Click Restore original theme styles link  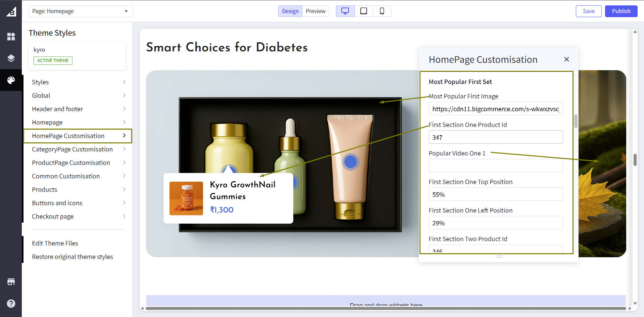[72, 257]
